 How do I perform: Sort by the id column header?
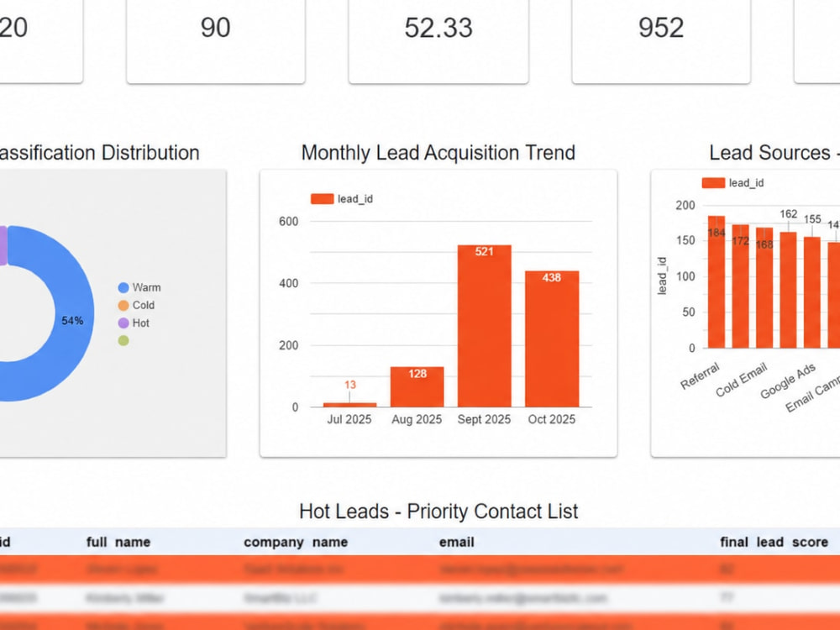click(5, 542)
